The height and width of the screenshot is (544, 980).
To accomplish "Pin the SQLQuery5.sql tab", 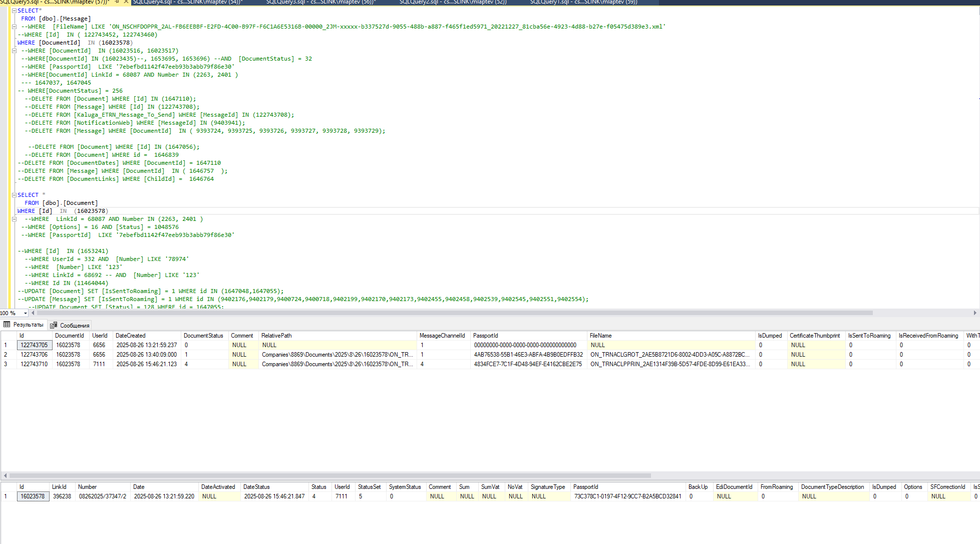I will click(117, 2).
